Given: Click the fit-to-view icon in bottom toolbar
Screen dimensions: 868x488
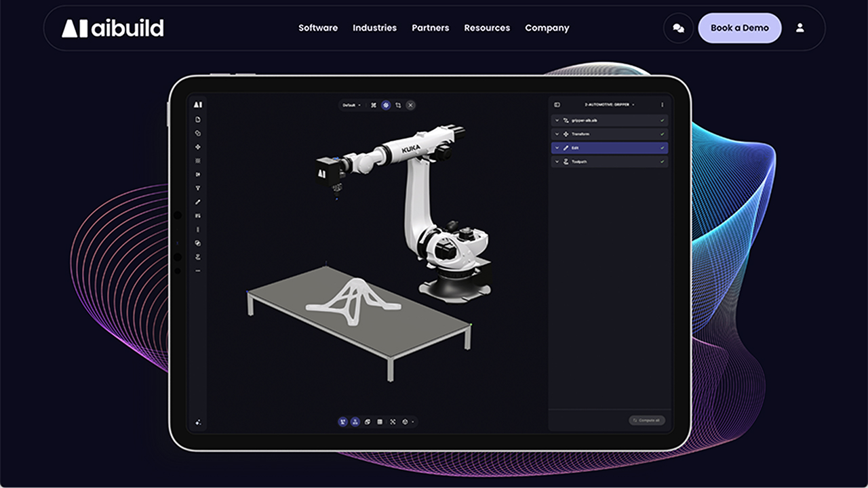Looking at the screenshot, I should click(393, 422).
